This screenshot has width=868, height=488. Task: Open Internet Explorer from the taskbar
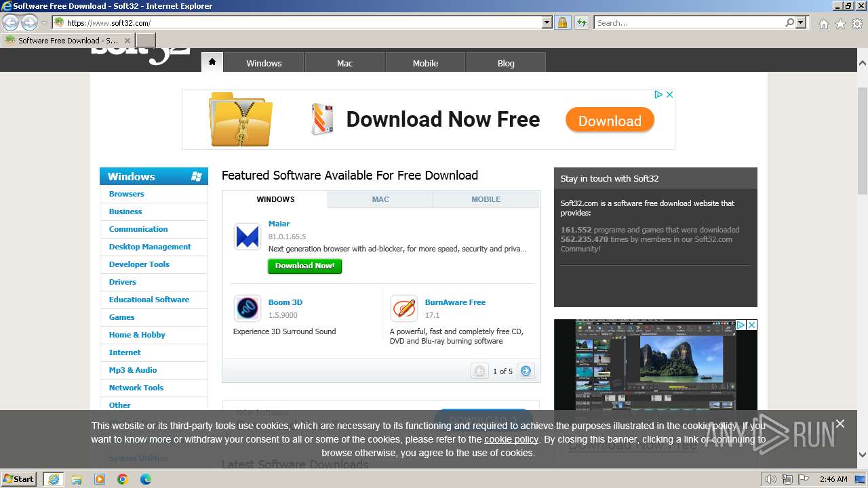tap(53, 479)
